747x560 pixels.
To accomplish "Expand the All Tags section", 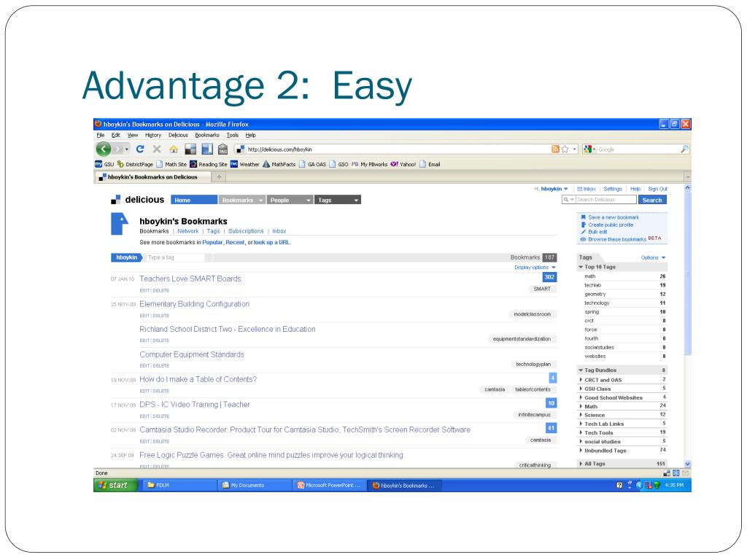I will pyautogui.click(x=581, y=464).
